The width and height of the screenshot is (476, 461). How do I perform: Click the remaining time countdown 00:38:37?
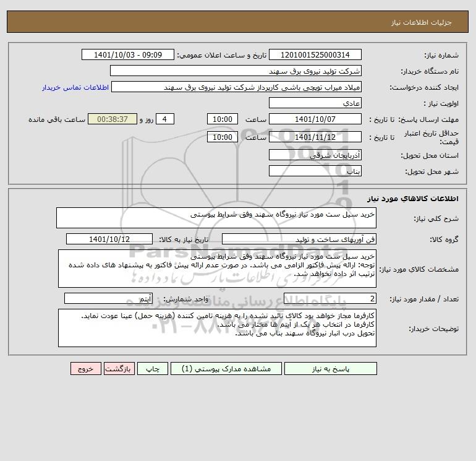click(x=113, y=119)
